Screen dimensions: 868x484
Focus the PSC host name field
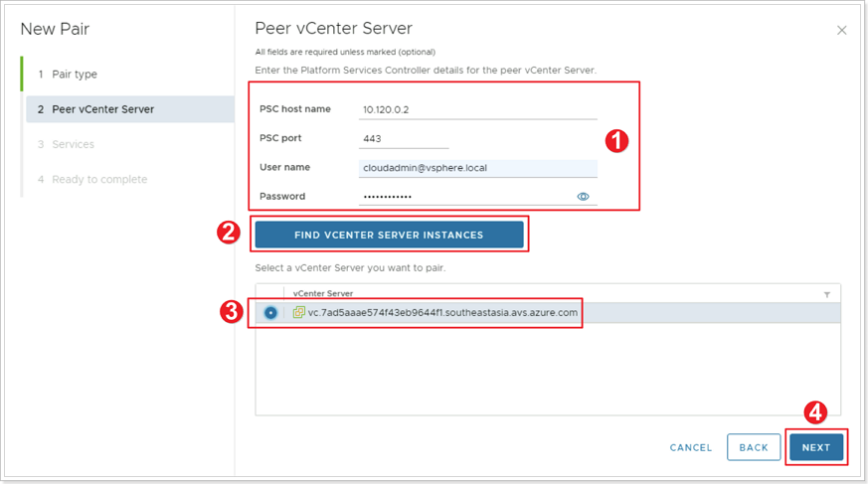[x=477, y=109]
